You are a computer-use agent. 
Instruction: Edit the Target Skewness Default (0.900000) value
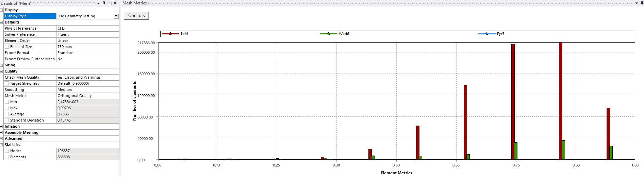[87, 83]
